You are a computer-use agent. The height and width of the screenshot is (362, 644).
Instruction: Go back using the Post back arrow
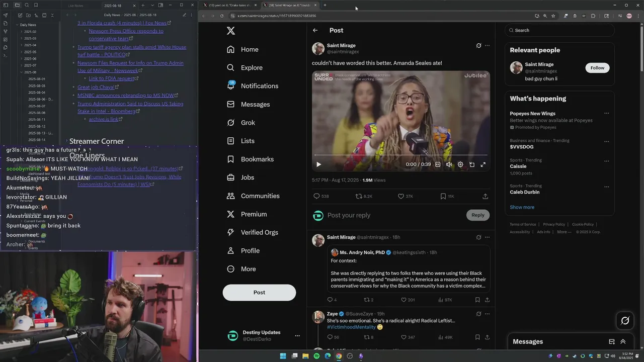coord(315,30)
